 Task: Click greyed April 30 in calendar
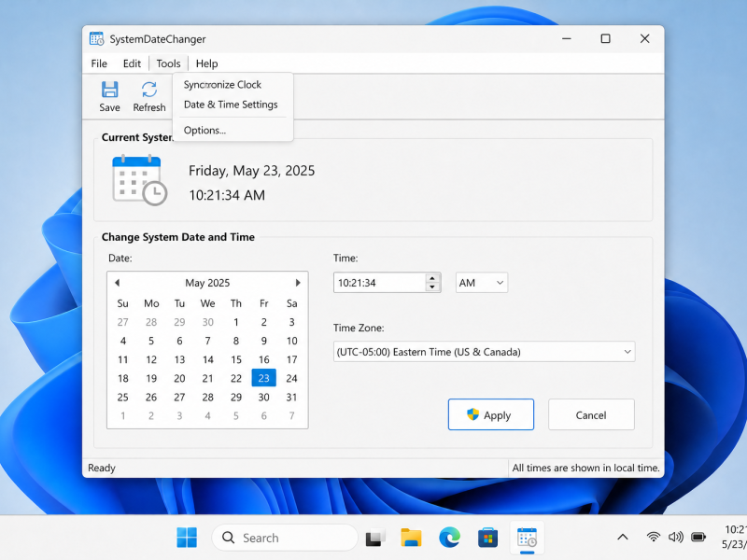[x=207, y=322]
